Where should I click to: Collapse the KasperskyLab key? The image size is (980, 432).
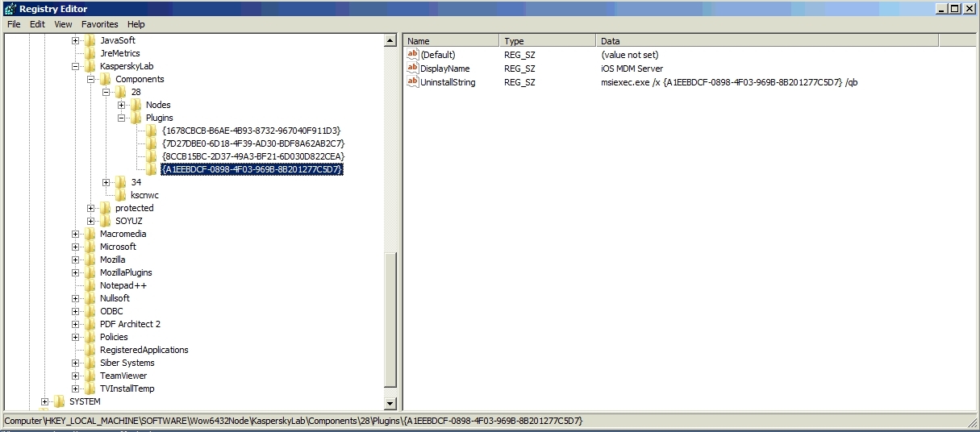coord(76,66)
